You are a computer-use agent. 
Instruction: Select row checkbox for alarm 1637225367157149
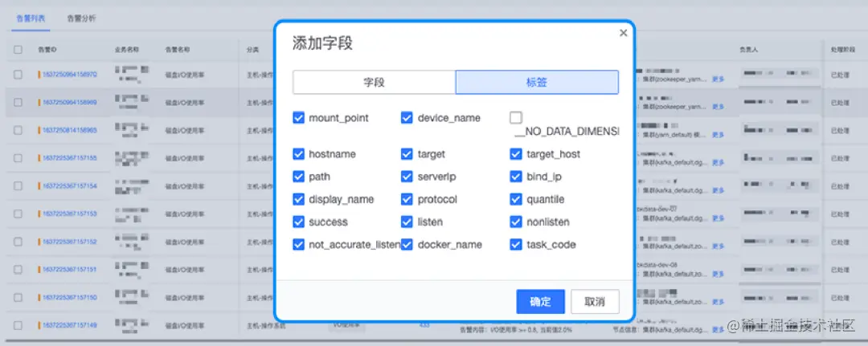click(18, 326)
